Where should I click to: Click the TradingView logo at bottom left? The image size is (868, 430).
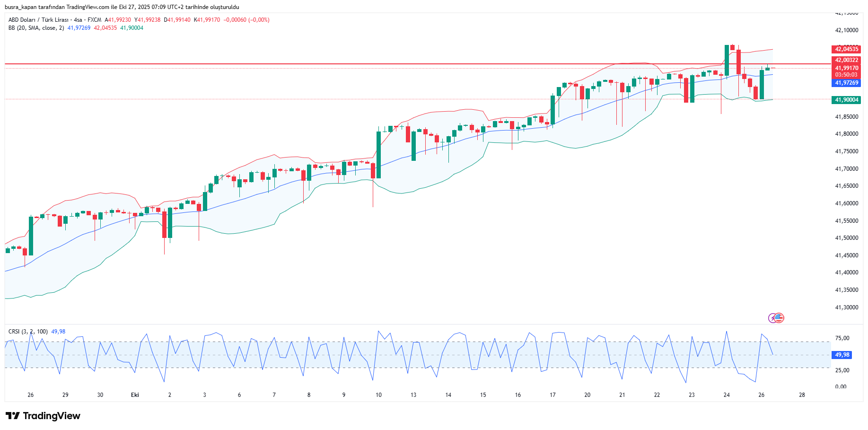(43, 416)
